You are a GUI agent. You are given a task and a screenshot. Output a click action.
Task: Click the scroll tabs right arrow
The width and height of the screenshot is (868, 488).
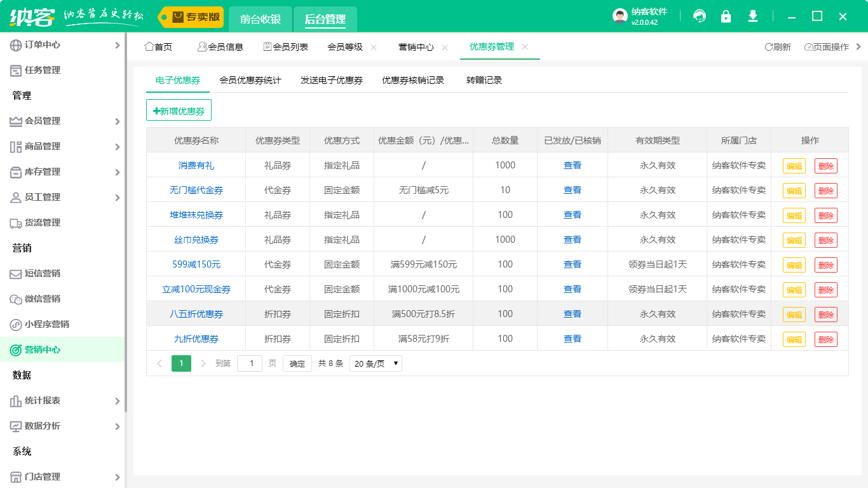[x=859, y=46]
